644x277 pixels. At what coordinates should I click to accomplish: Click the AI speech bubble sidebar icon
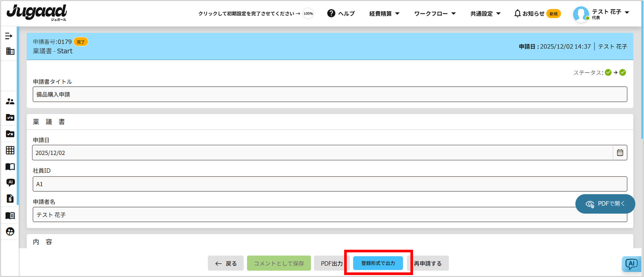pyautogui.click(x=10, y=182)
